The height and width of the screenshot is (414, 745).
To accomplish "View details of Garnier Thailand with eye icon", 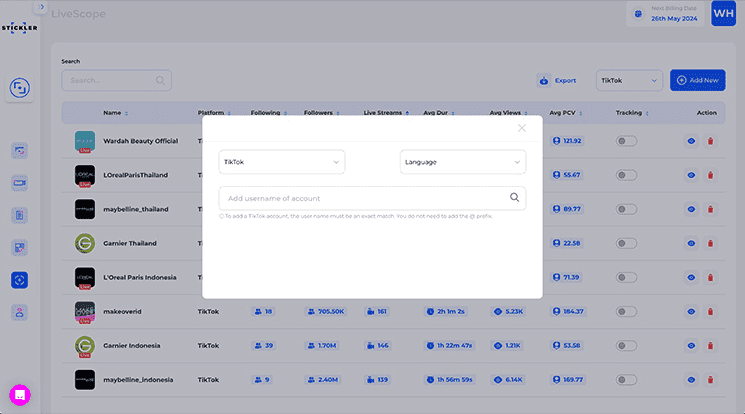I will [691, 243].
